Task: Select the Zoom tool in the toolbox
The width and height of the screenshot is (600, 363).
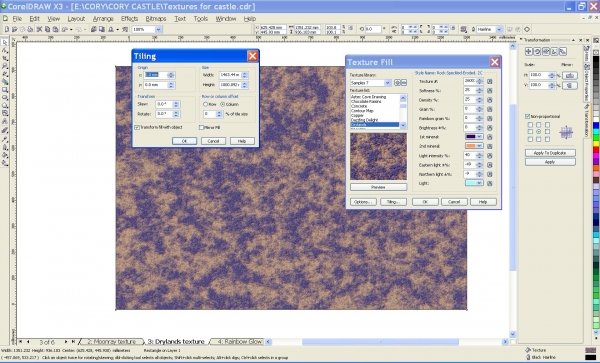Action: [x=5, y=66]
